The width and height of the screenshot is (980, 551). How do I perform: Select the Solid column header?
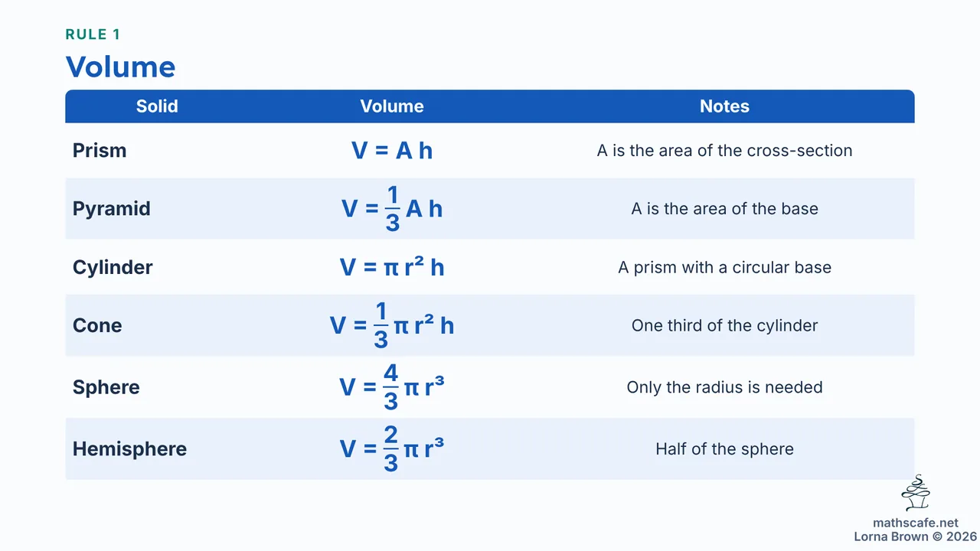coord(157,106)
